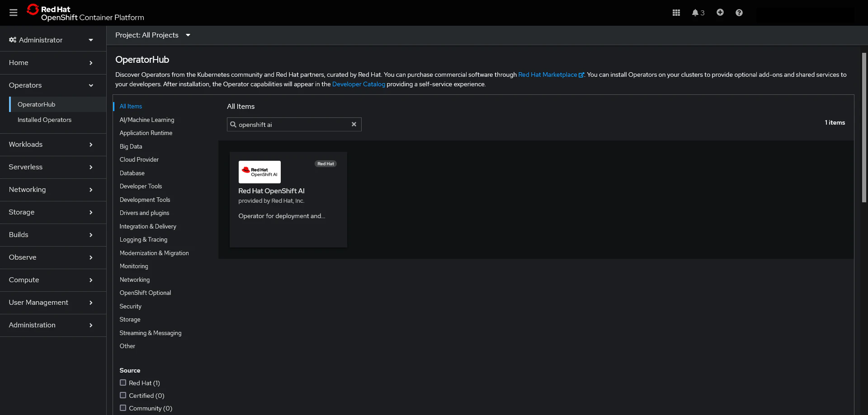The width and height of the screenshot is (868, 415).
Task: Filter by Application Runtime category
Action: (x=146, y=133)
